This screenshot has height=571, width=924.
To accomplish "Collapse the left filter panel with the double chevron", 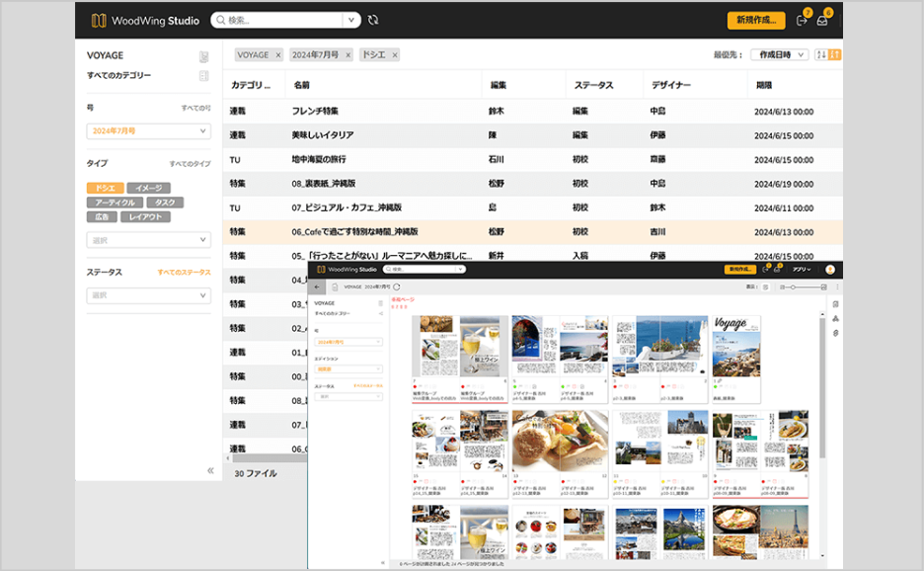I will coord(210,470).
